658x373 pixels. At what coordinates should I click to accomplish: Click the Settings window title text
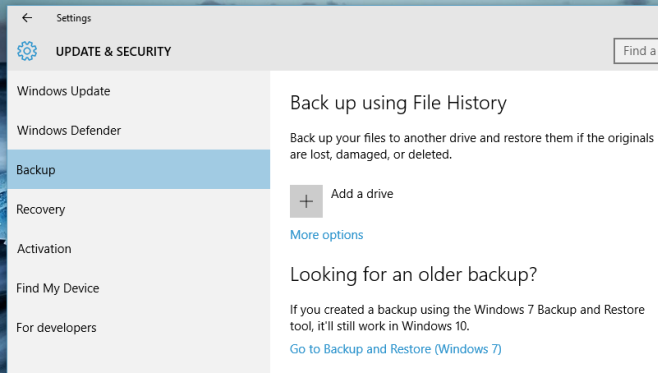(74, 18)
